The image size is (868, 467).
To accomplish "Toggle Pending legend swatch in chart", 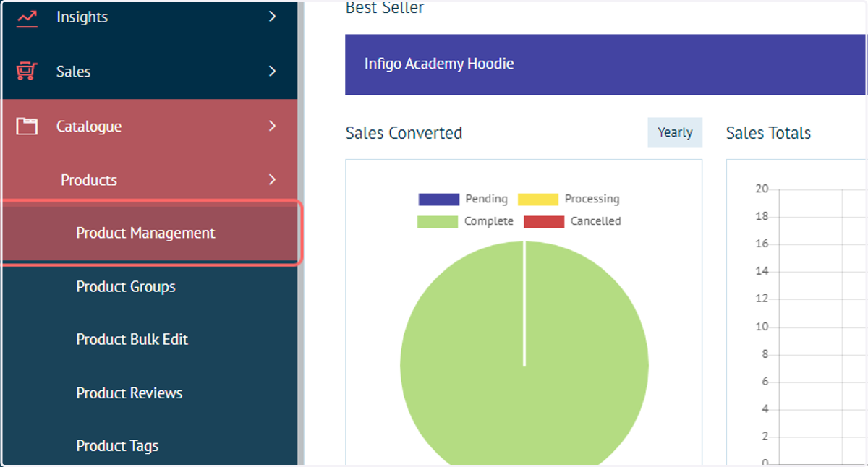I will [438, 200].
